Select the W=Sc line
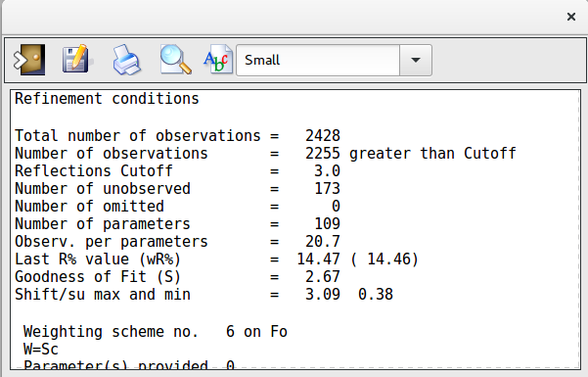This screenshot has height=377, width=588. click(41, 350)
